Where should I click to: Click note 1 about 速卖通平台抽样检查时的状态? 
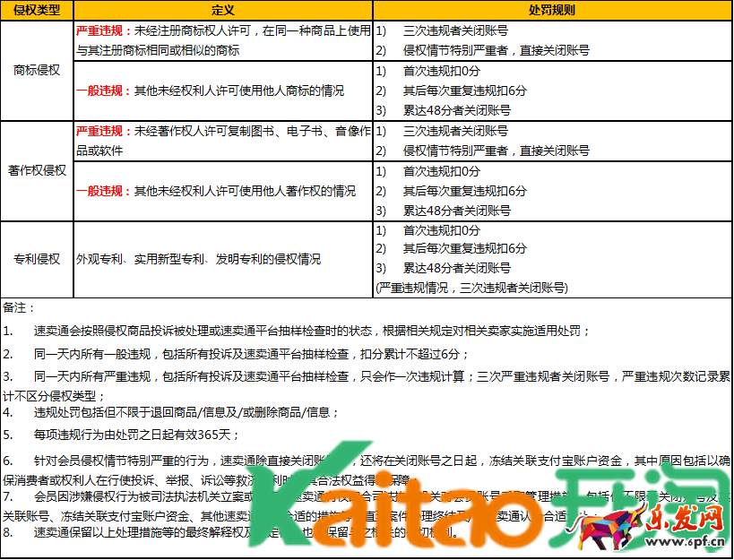[x=298, y=332]
